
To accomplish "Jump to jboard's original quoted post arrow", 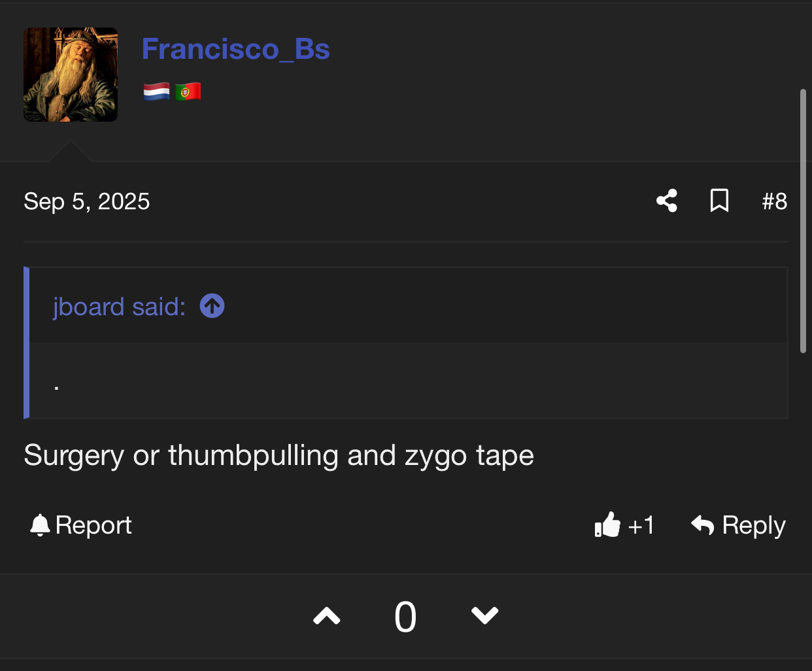I will point(212,306).
